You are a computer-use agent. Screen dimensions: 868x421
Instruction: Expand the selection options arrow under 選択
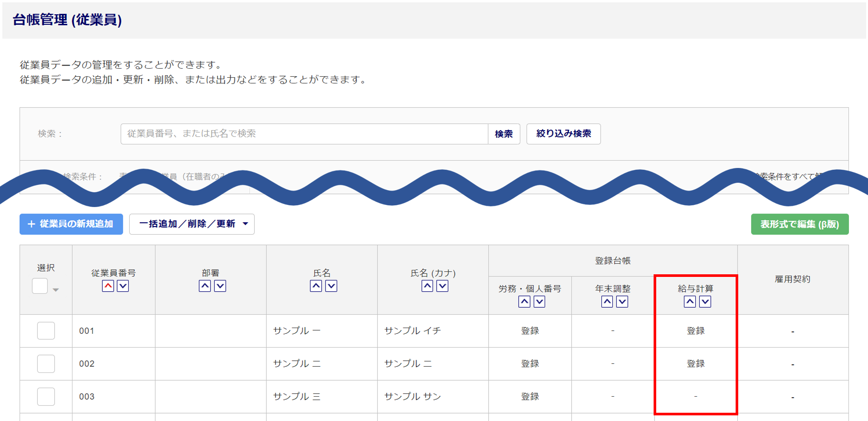click(56, 290)
